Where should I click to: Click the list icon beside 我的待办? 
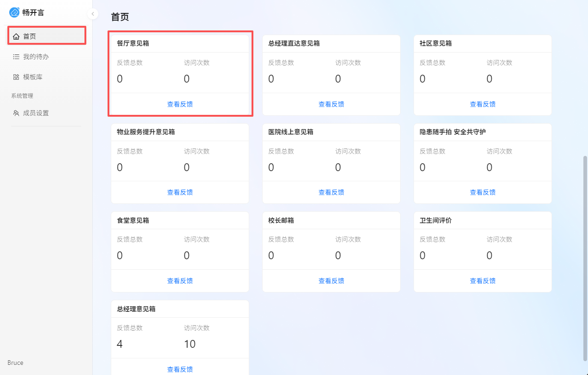coord(16,57)
